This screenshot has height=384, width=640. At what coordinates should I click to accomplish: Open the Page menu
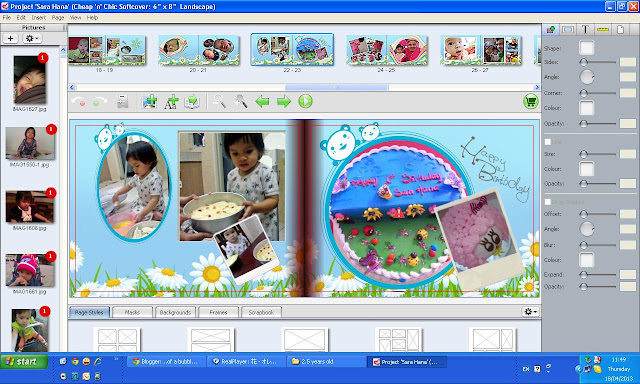[58, 18]
